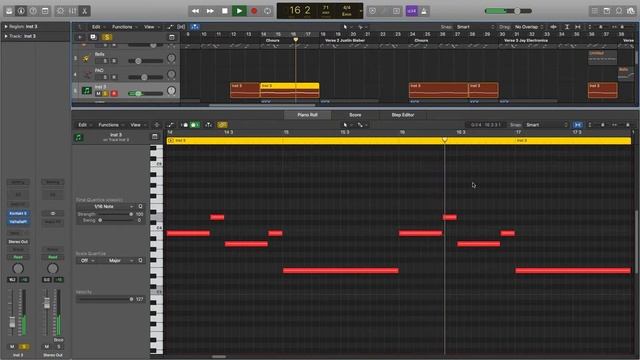Toggle the Inspector panel button

pos(21,11)
